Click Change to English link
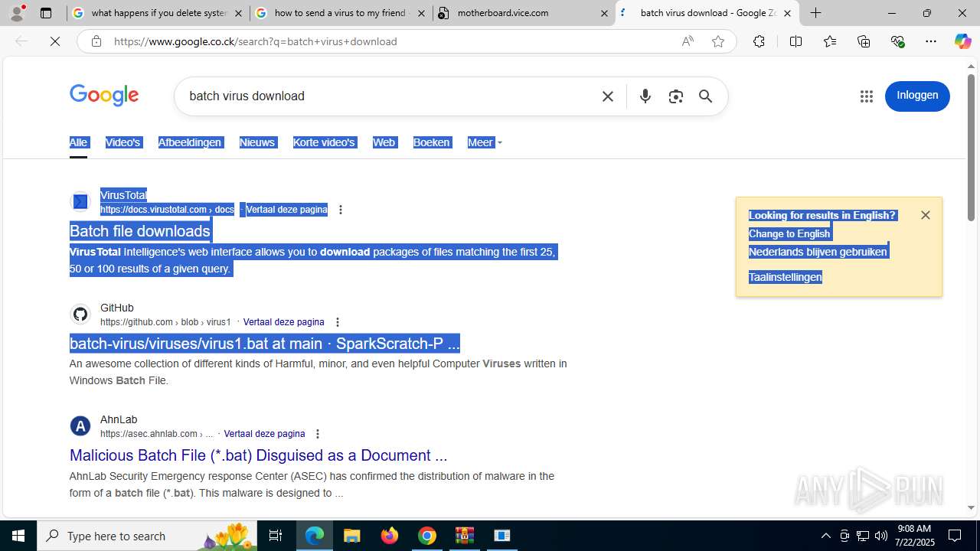 (789, 233)
